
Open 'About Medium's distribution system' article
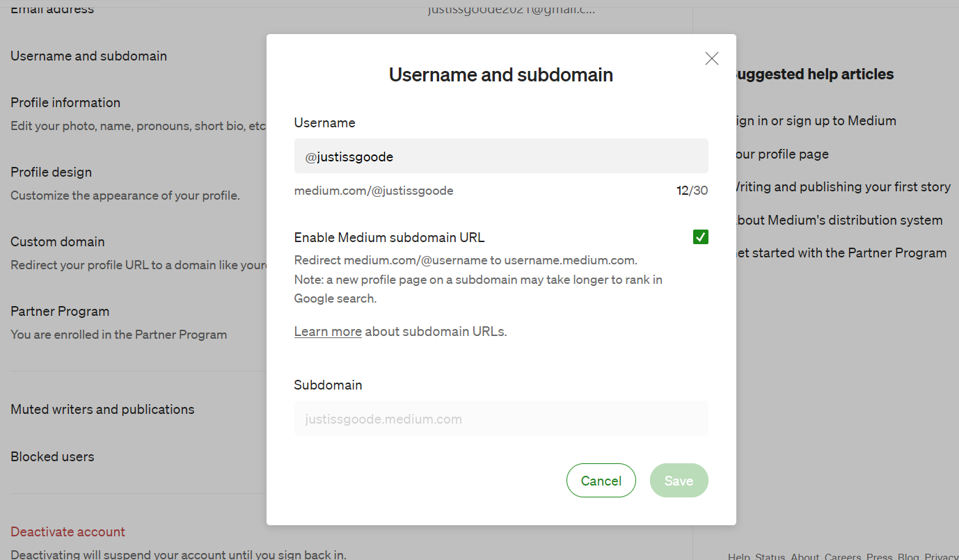point(838,220)
